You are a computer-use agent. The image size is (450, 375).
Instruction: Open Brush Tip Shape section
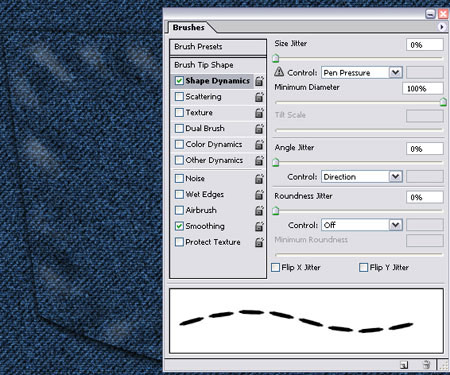[x=218, y=65]
